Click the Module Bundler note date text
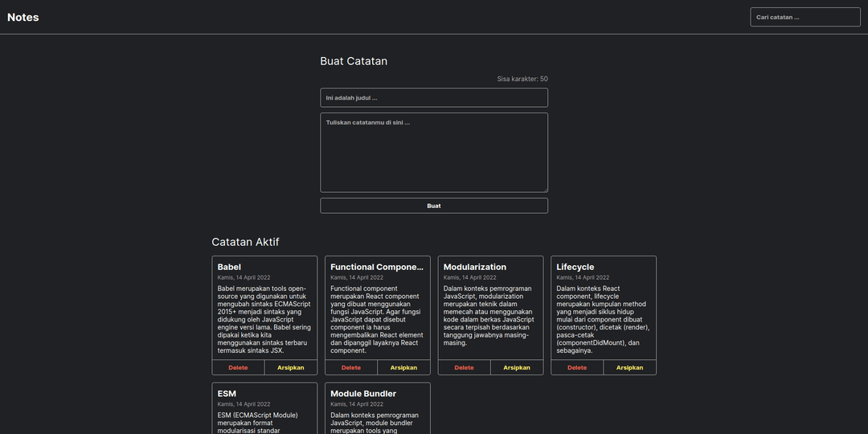 (357, 404)
